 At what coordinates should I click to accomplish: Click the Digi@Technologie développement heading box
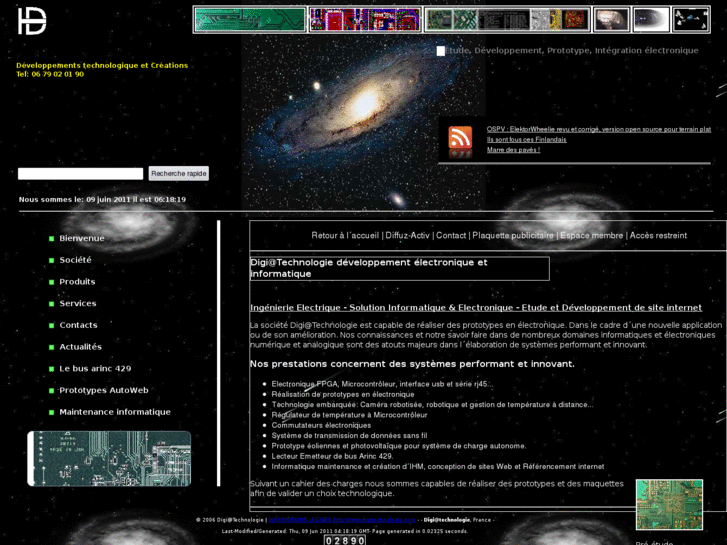(x=400, y=268)
